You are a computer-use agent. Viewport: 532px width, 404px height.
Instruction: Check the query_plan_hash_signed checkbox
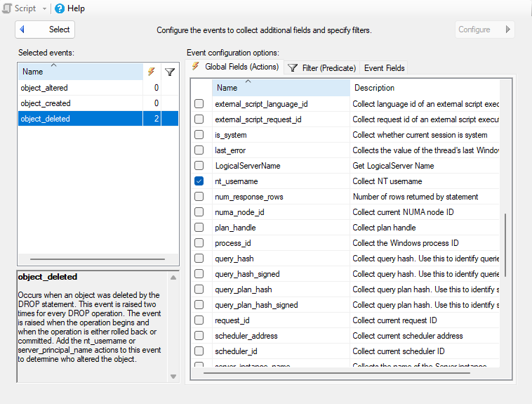pos(199,305)
